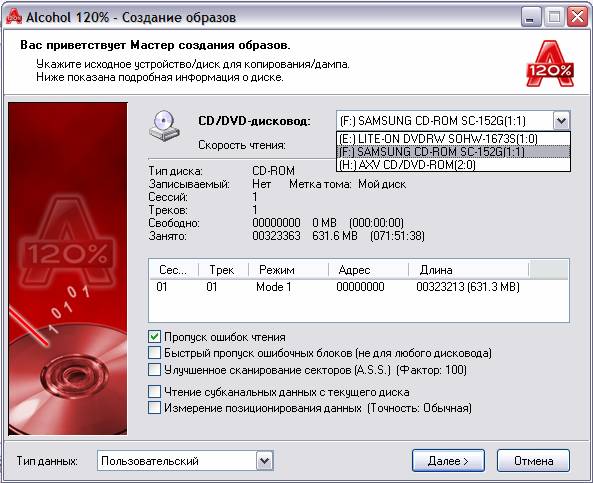Image resolution: width=593 pixels, height=483 pixels.
Task: Select the 'Mode 1' track row cell
Action: coord(273,287)
